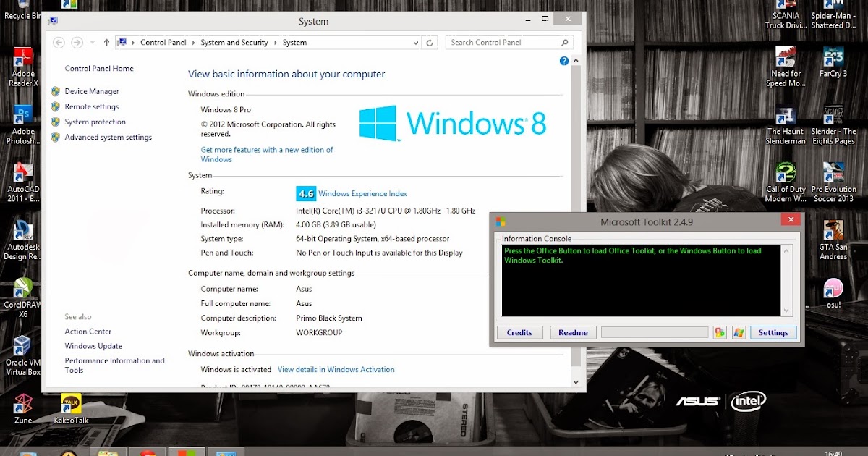868x456 pixels.
Task: Open the Need for Speed desktop shortcut
Action: tap(786, 67)
